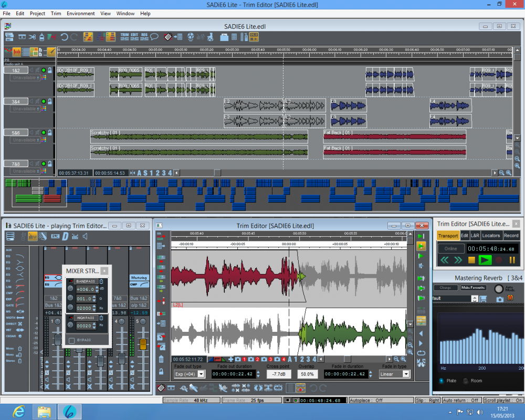This screenshot has height=420, width=525.
Task: Click the green Play button in Transport
Action: point(485,260)
